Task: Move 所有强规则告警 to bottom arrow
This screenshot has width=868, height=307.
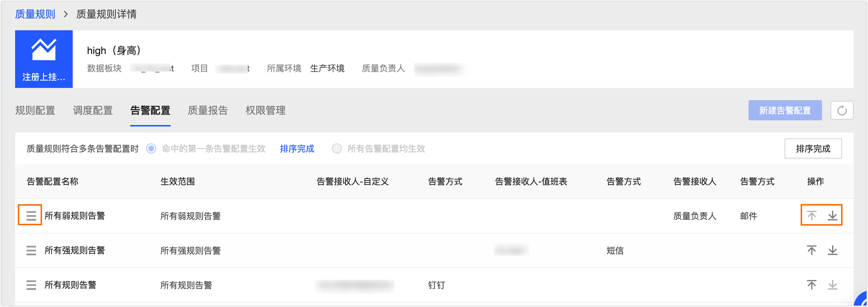Action: (832, 250)
